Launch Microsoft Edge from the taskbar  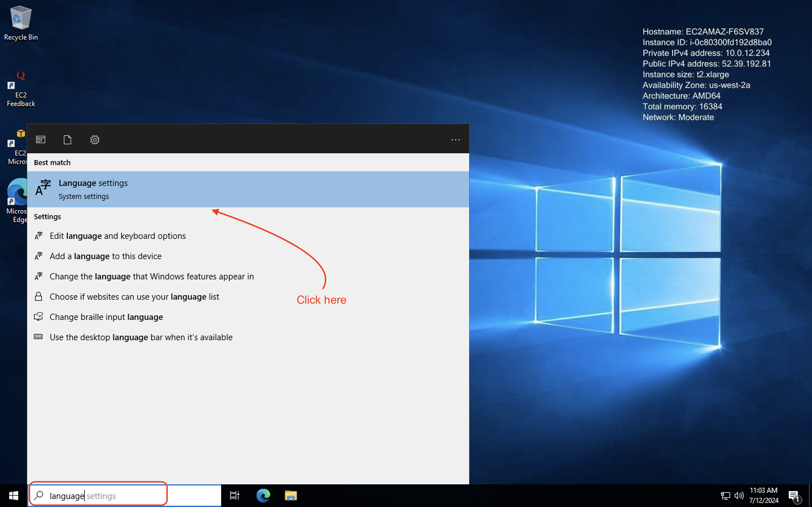[x=263, y=495]
